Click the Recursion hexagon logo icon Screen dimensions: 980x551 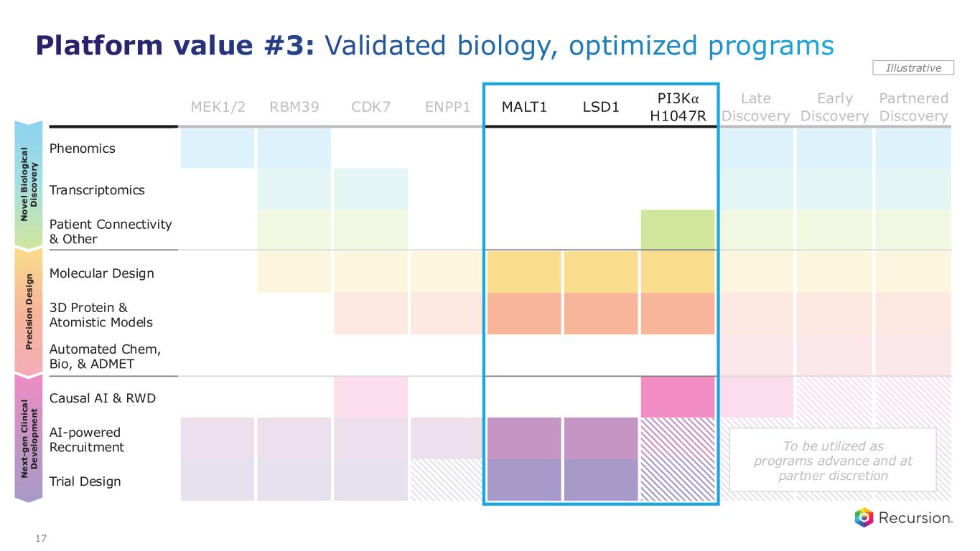coord(864,517)
